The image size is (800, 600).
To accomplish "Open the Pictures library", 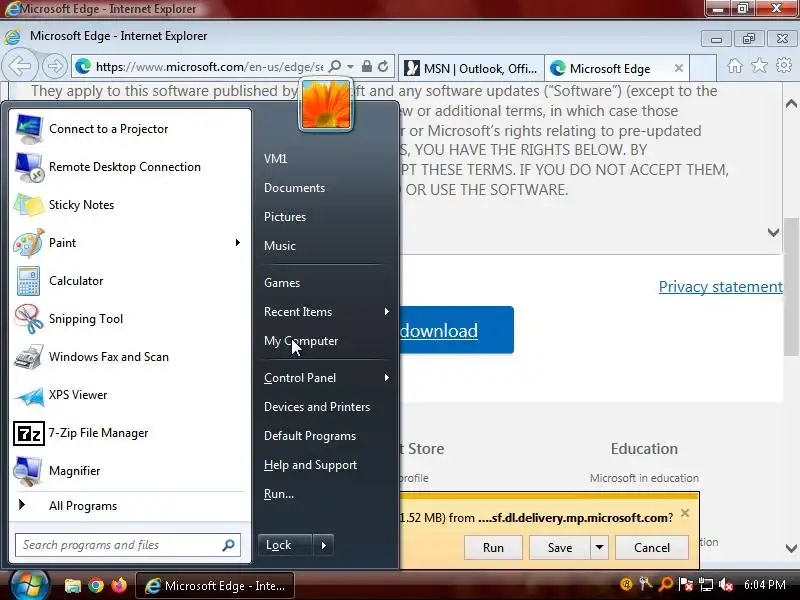I will click(285, 217).
